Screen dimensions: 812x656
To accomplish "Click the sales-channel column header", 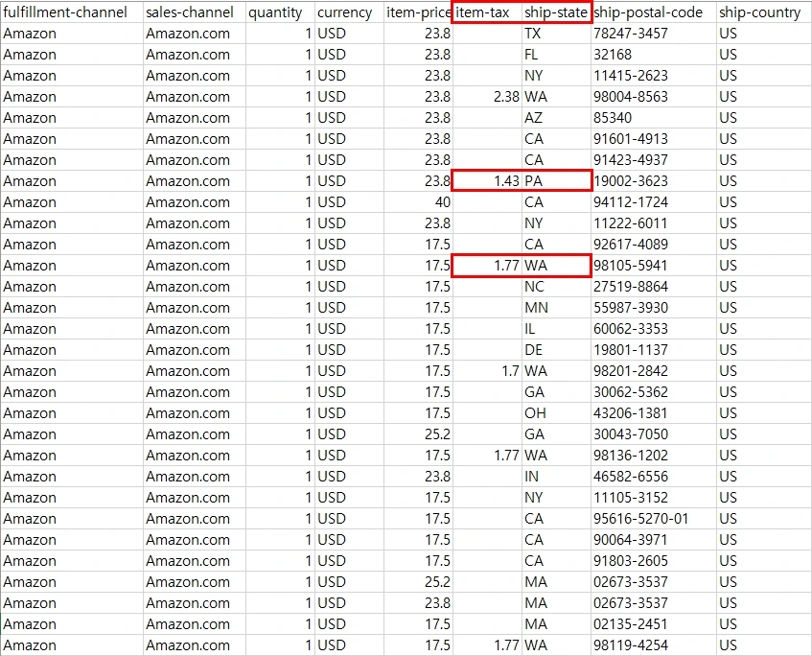I will (189, 12).
